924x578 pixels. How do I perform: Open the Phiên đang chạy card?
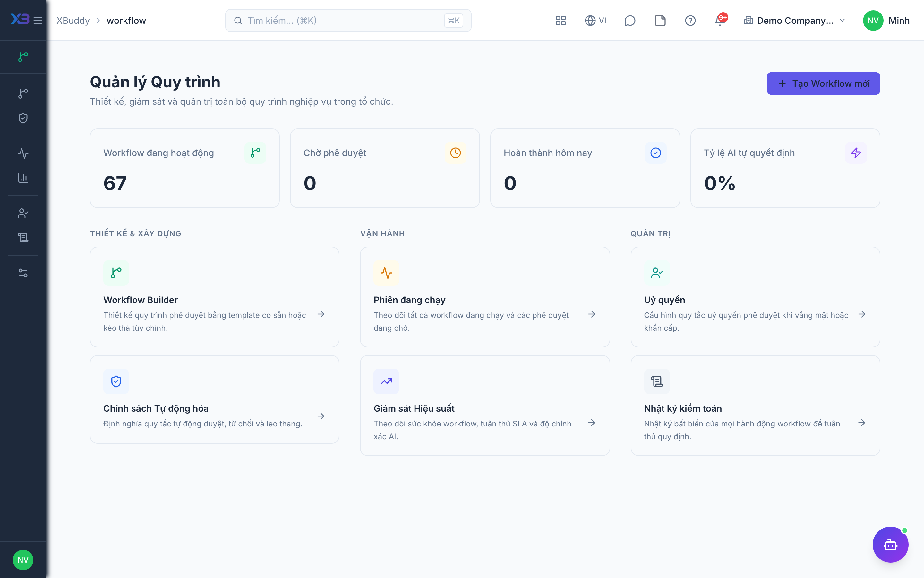[485, 297]
